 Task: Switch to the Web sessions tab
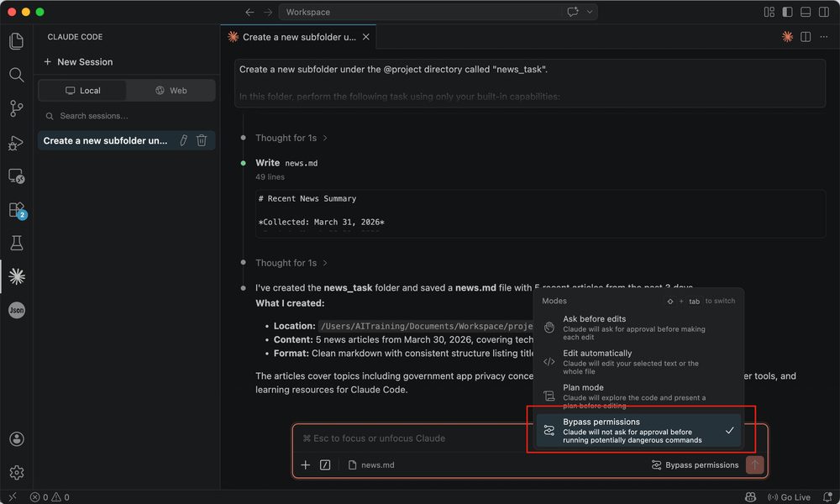[171, 91]
